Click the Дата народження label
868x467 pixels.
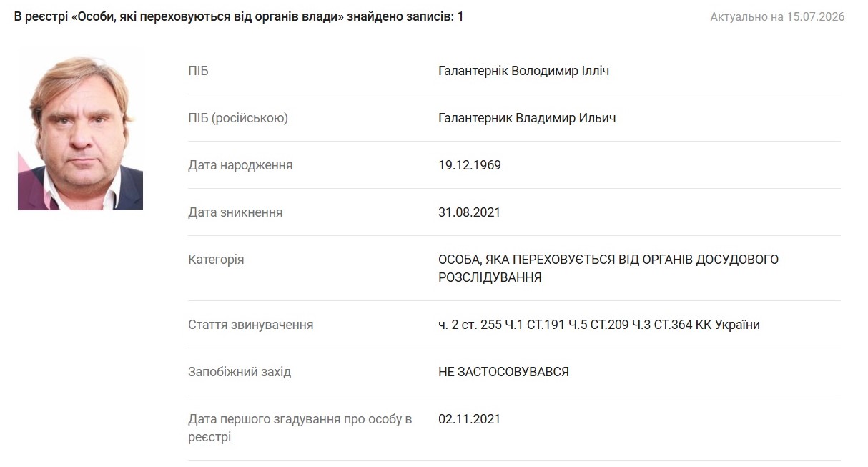(x=240, y=165)
